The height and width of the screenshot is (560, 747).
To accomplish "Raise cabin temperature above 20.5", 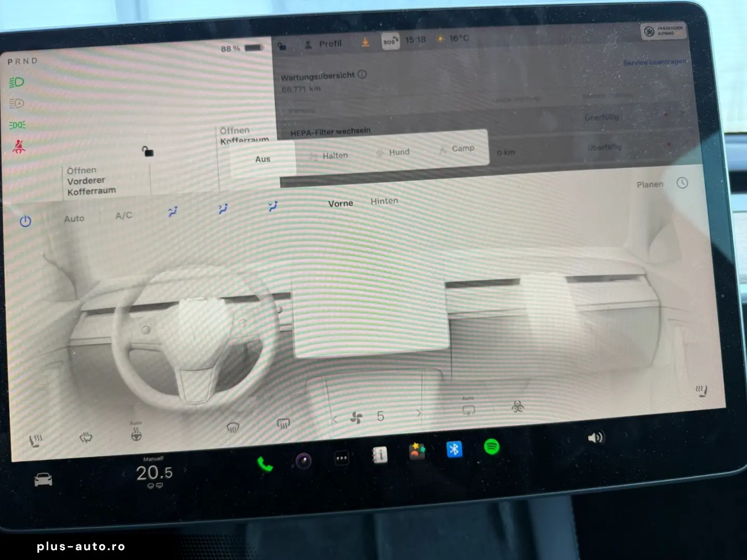I will click(185, 471).
